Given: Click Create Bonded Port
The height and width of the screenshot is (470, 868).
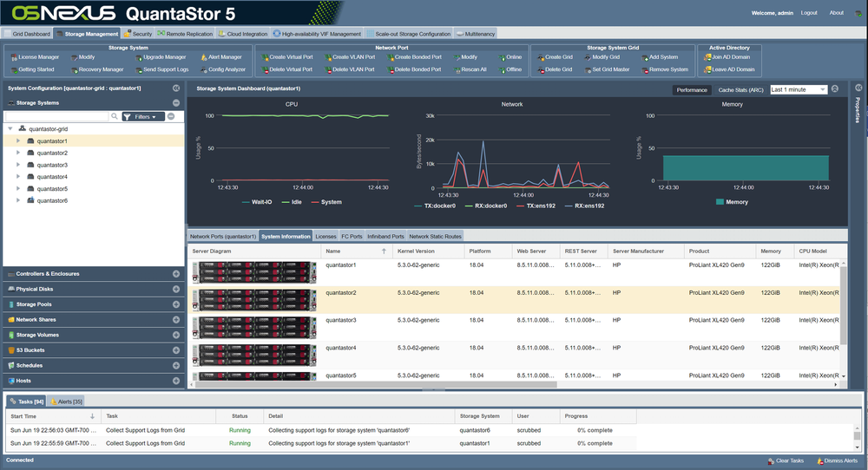Looking at the screenshot, I should [x=414, y=57].
